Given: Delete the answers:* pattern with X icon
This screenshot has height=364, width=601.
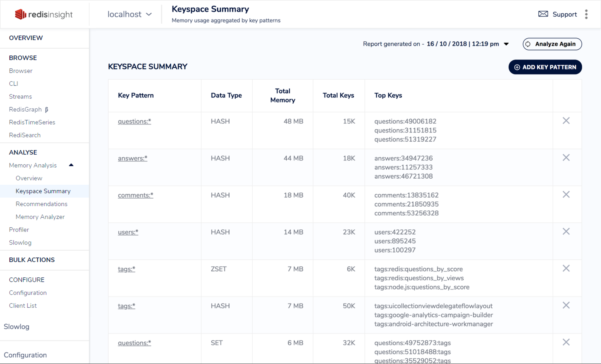Looking at the screenshot, I should (x=566, y=158).
